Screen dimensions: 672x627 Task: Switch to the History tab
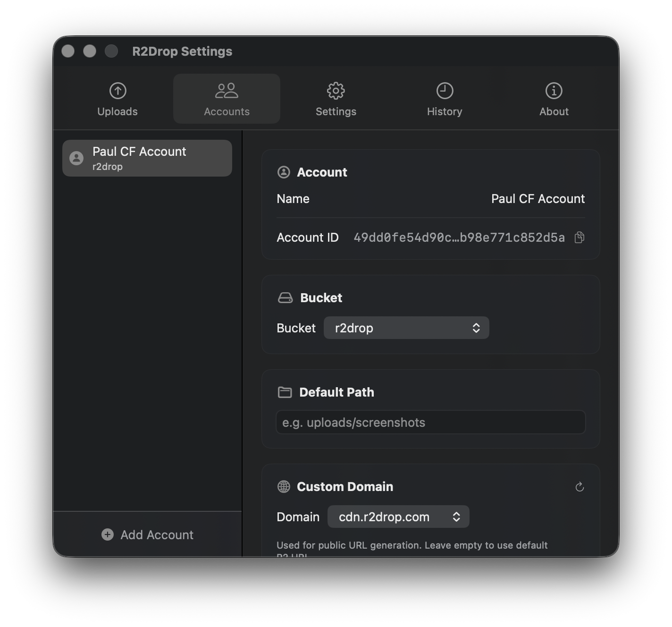coord(445,99)
